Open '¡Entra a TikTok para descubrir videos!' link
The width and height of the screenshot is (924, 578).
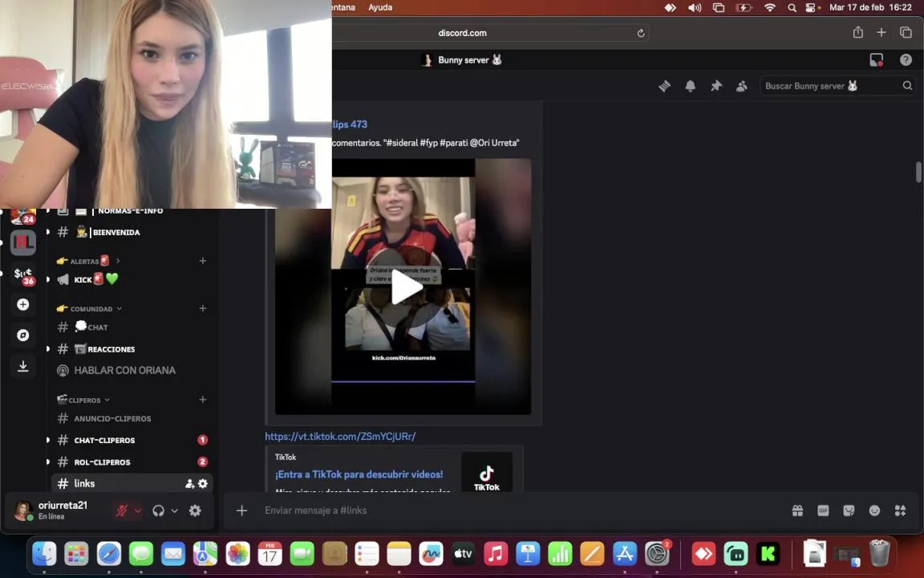359,474
